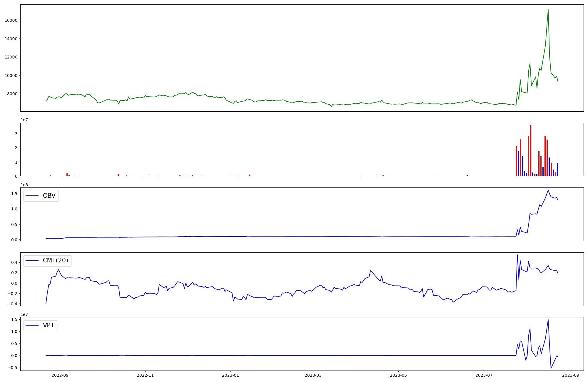Click the tallest red volume bar
The height and width of the screenshot is (382, 588).
click(x=531, y=150)
